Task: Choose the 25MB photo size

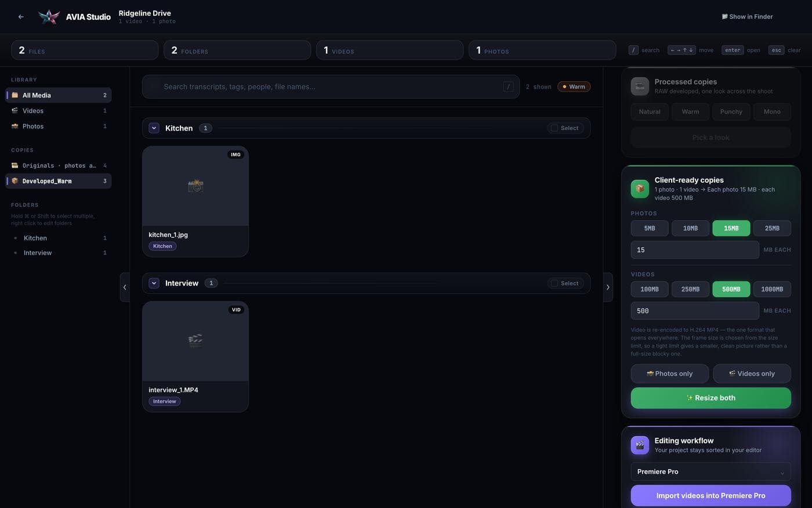Action: [x=772, y=228]
